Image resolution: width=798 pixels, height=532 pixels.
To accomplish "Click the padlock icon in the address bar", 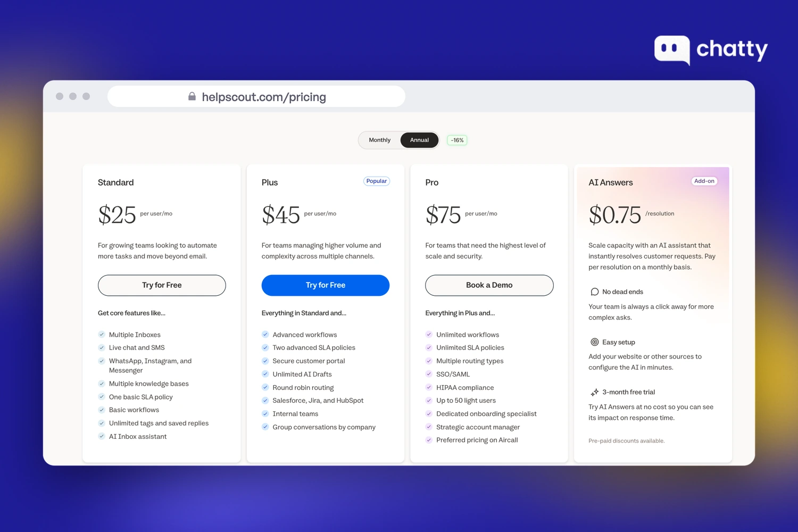I will (192, 96).
